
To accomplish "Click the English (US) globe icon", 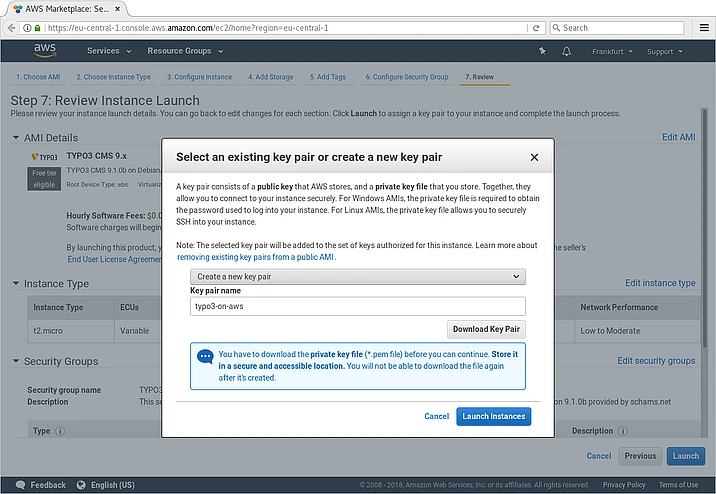I will pos(80,485).
